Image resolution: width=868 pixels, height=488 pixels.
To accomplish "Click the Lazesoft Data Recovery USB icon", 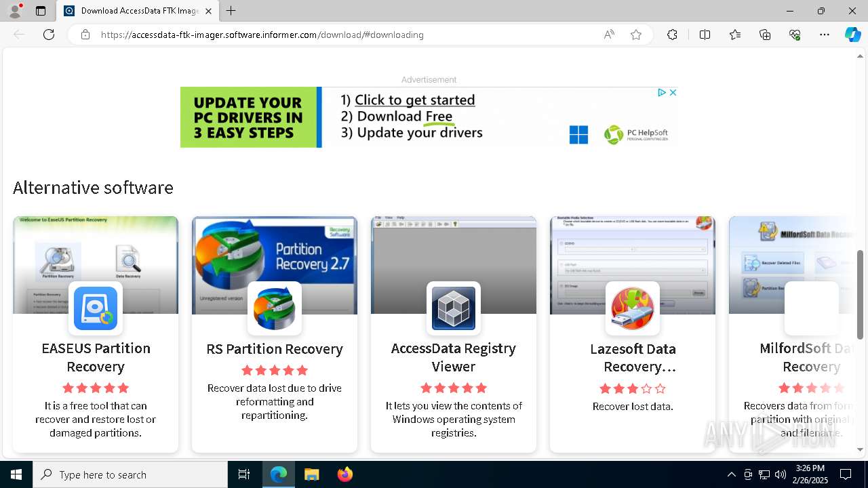I will click(x=633, y=308).
